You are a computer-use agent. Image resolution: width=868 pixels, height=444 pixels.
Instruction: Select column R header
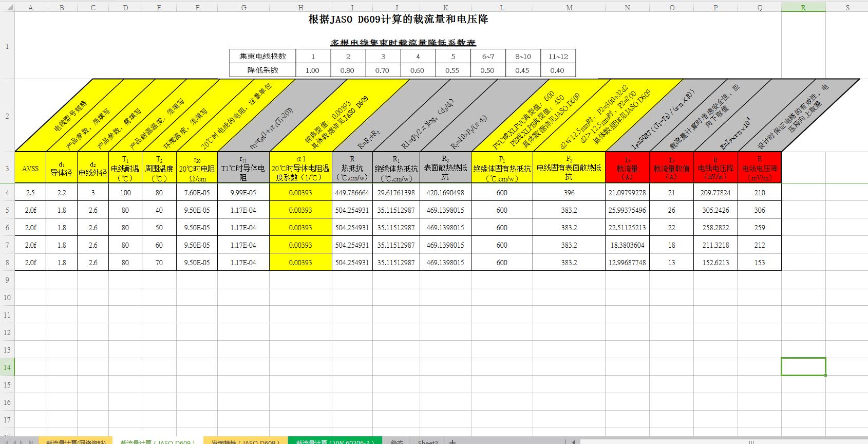coord(803,8)
